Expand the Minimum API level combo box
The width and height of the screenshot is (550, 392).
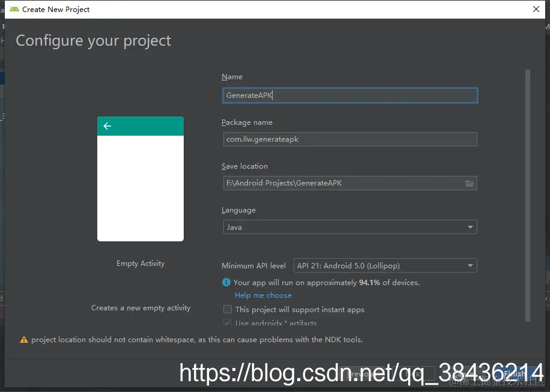point(385,266)
